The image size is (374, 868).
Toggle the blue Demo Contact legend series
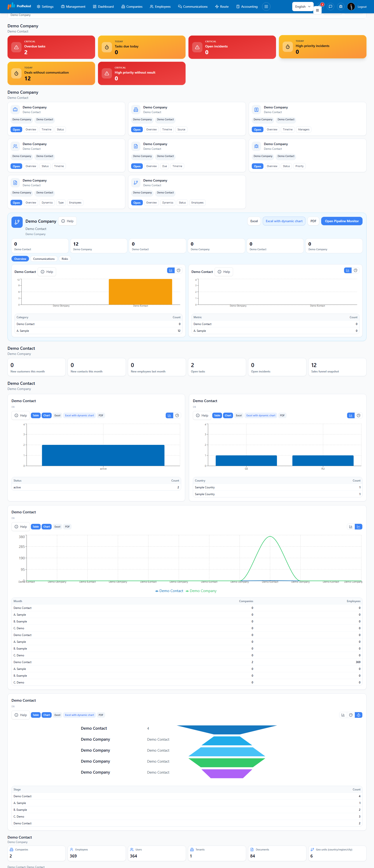tap(169, 591)
